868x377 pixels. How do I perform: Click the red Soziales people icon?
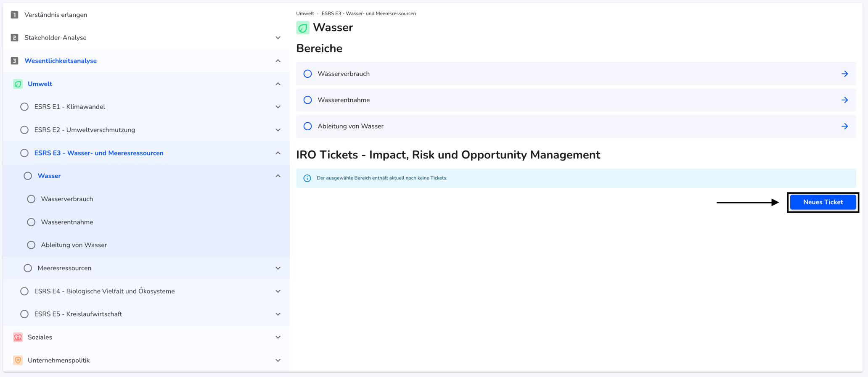[x=18, y=337]
